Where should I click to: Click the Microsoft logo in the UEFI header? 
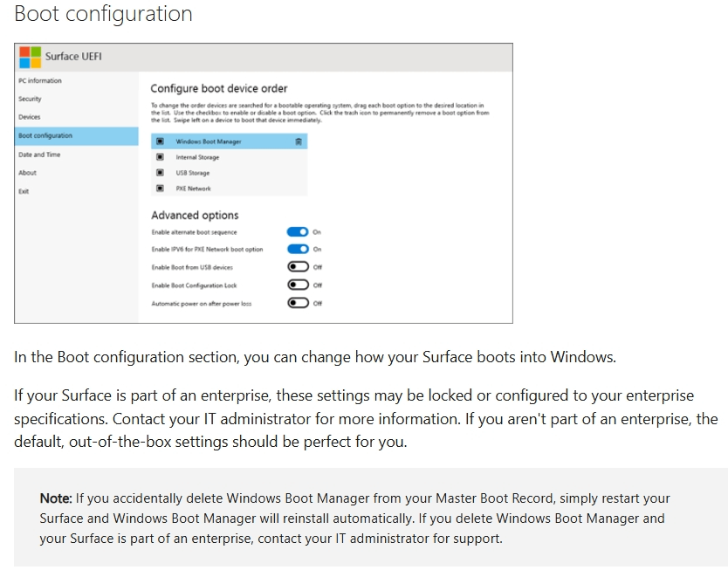31,58
